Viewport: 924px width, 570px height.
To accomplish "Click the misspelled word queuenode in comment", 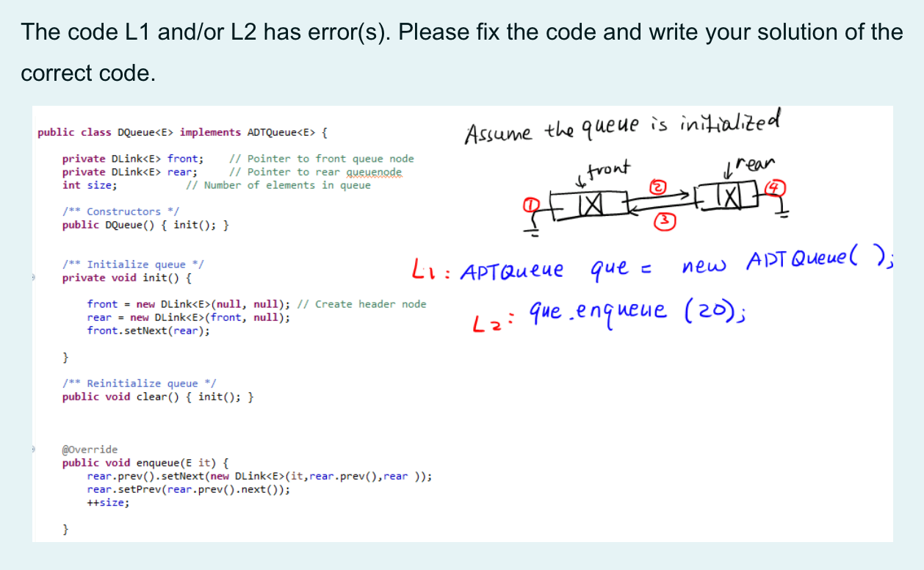I will pyautogui.click(x=376, y=172).
